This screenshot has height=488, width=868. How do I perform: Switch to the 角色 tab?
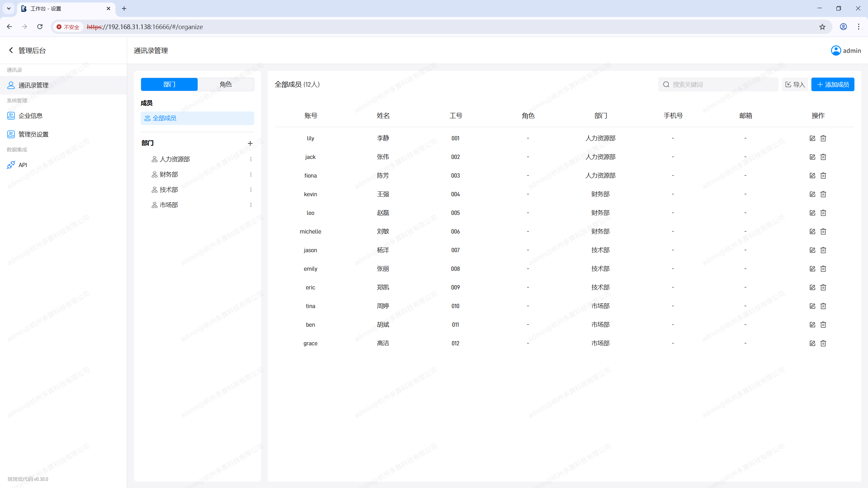point(225,84)
